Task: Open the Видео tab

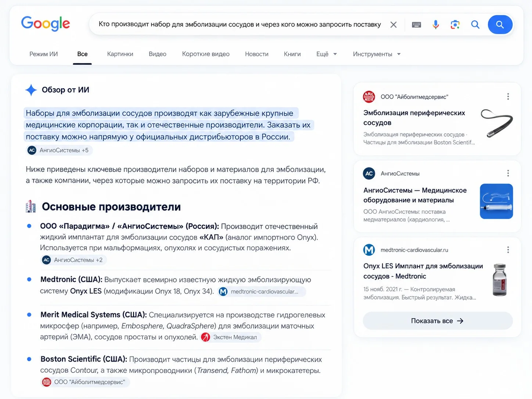Action: (x=158, y=54)
